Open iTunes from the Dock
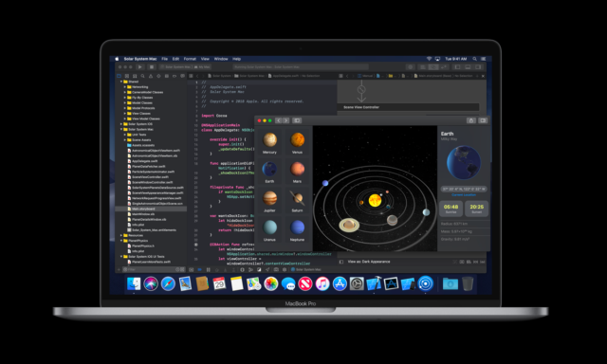The height and width of the screenshot is (364, 607). pos(322,284)
